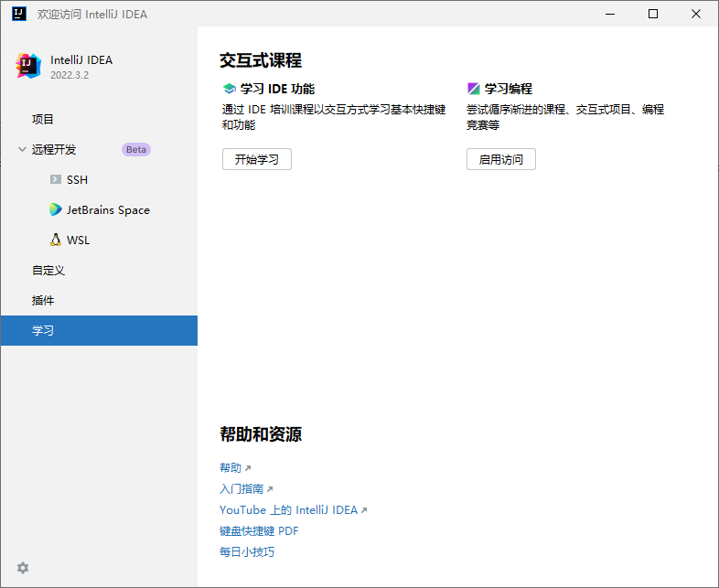Click the external arrow after YouTube link
Image resolution: width=719 pixels, height=588 pixels.
pyautogui.click(x=364, y=510)
